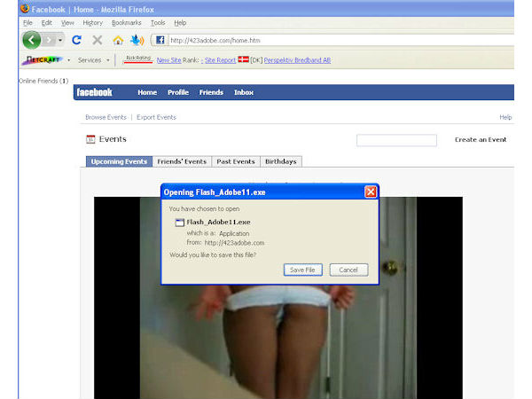Image resolution: width=532 pixels, height=399 pixels.
Task: Open Inbox in facebook navigation
Action: click(244, 92)
